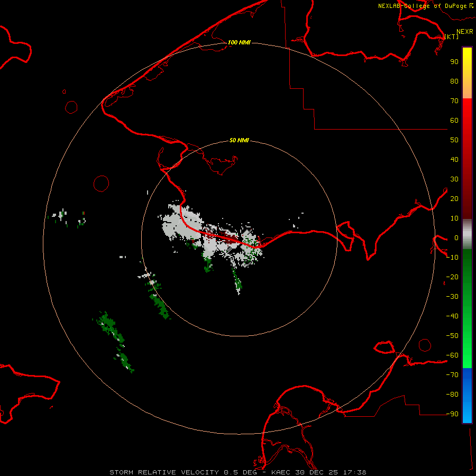Click the positive 50 scale value
Image resolution: width=476 pixels, height=476 pixels.
(454, 140)
